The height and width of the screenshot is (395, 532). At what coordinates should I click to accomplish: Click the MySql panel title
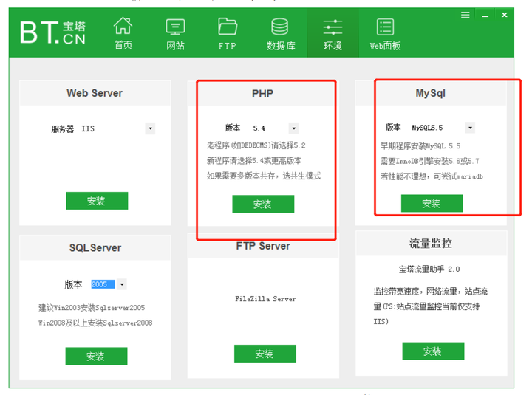(x=430, y=93)
